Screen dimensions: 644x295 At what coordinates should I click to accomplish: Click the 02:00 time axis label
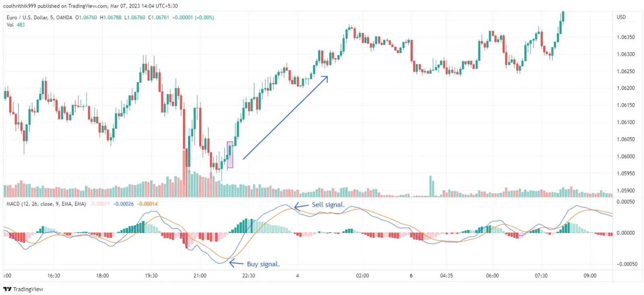tap(362, 276)
